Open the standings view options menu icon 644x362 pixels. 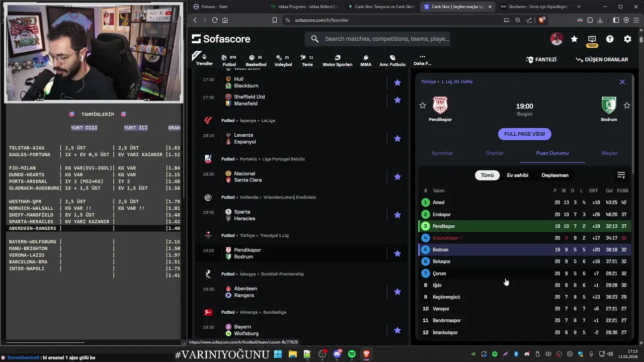621,175
